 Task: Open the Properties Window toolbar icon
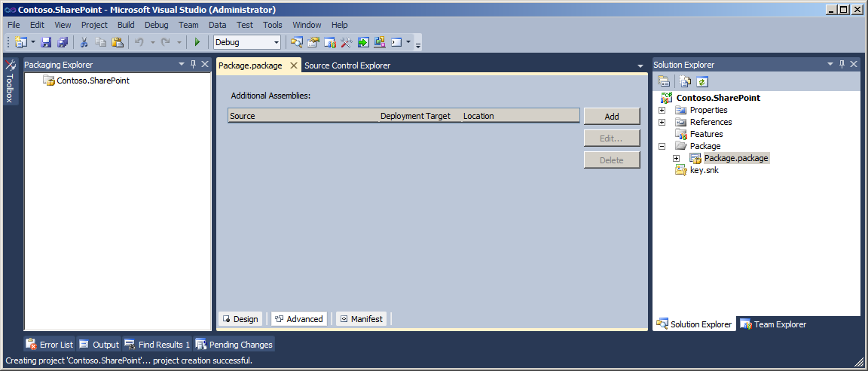pos(314,42)
